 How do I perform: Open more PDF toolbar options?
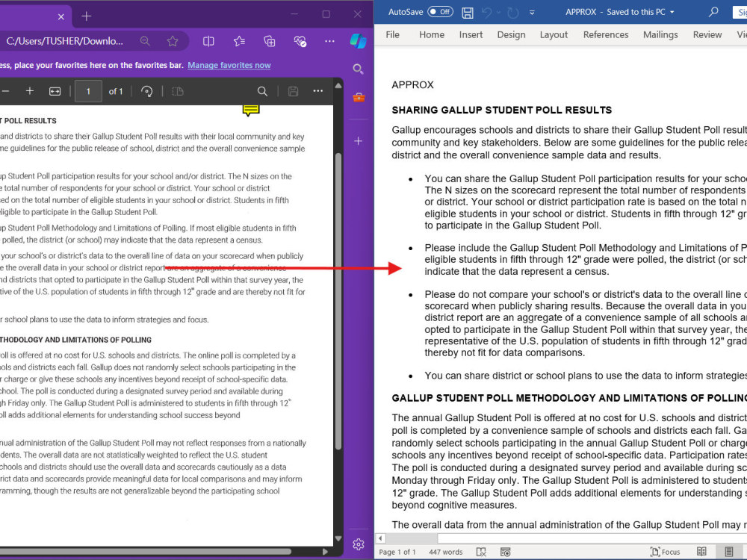[x=317, y=91]
